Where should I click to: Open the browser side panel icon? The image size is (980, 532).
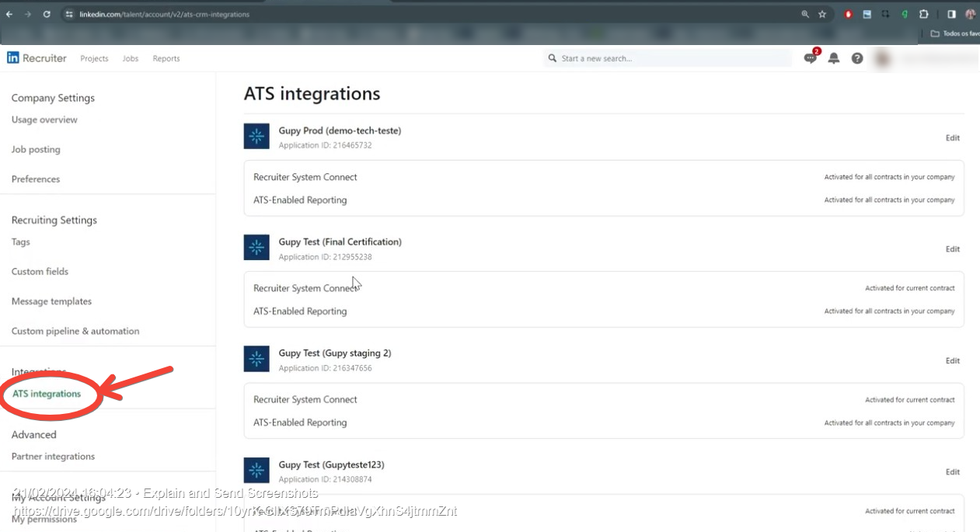point(951,14)
